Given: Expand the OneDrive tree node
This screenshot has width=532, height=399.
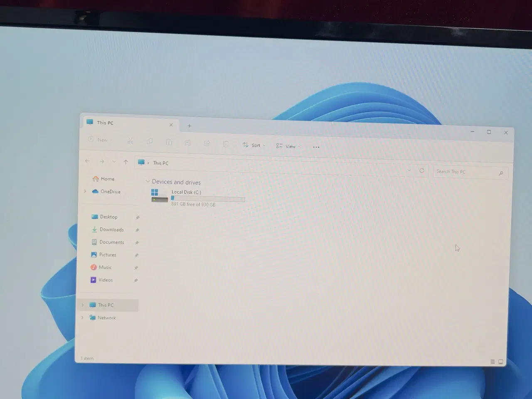Looking at the screenshot, I should coord(85,191).
